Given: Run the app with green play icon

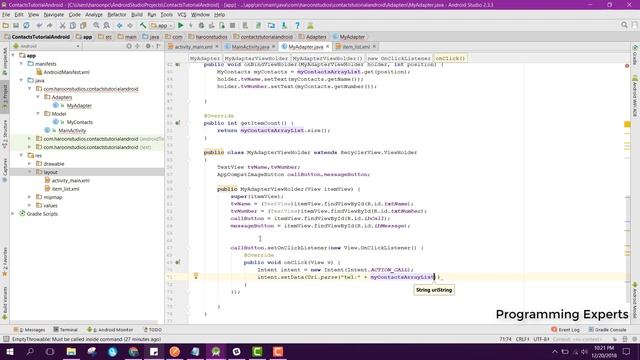Looking at the screenshot, I should tap(180, 25).
